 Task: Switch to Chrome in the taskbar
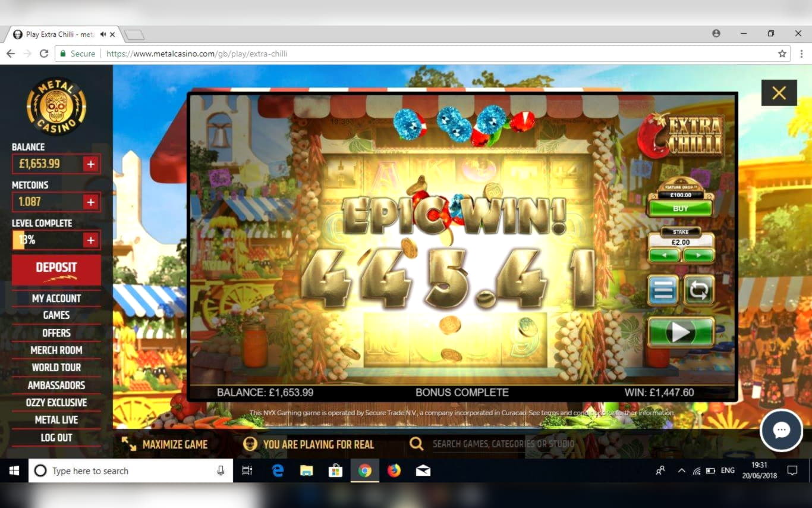[365, 471]
